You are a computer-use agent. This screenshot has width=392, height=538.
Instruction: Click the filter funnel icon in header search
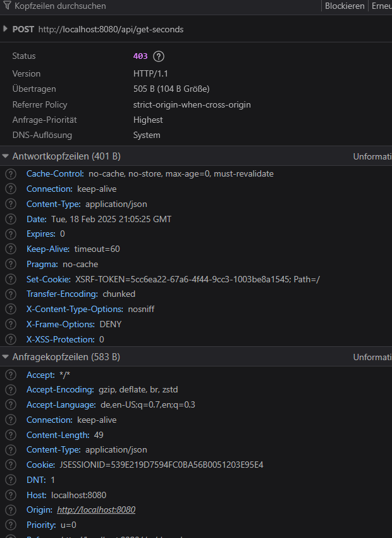coord(7,6)
